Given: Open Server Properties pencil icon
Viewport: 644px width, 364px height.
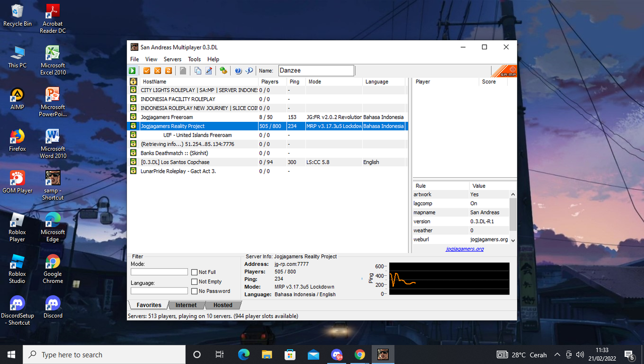Looking at the screenshot, I should (x=209, y=71).
